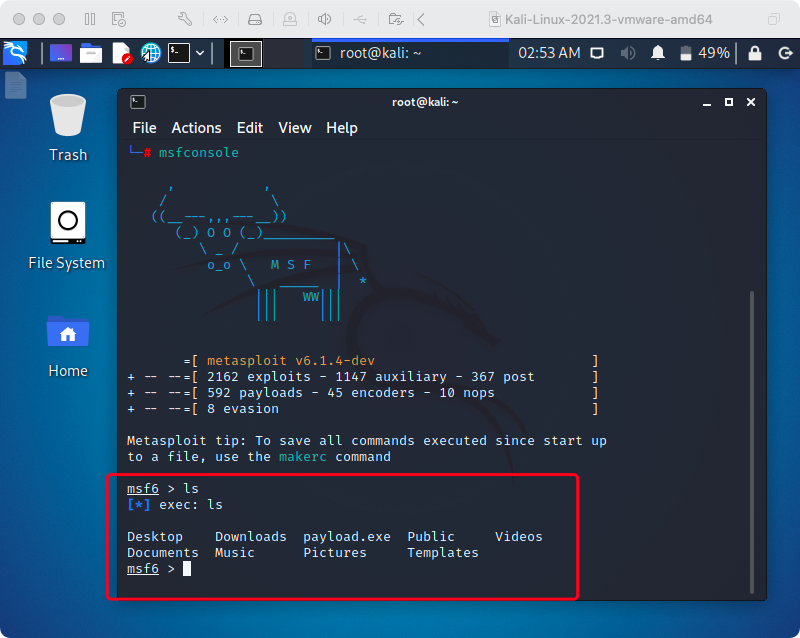
Task: Click the msfconsole command text
Action: [198, 152]
